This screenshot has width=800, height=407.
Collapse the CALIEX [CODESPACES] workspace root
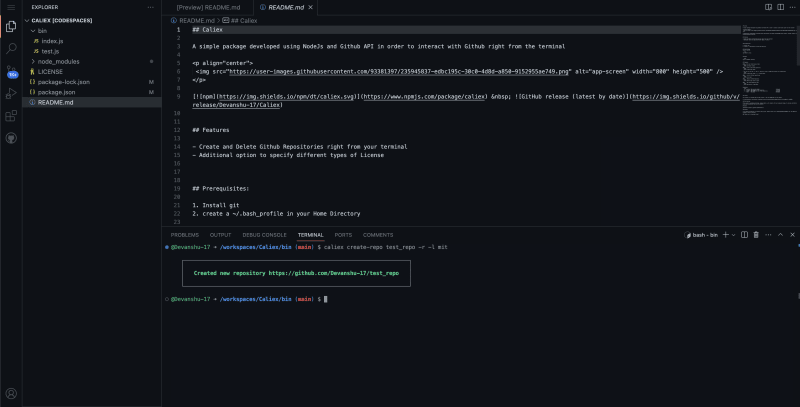tap(62, 20)
